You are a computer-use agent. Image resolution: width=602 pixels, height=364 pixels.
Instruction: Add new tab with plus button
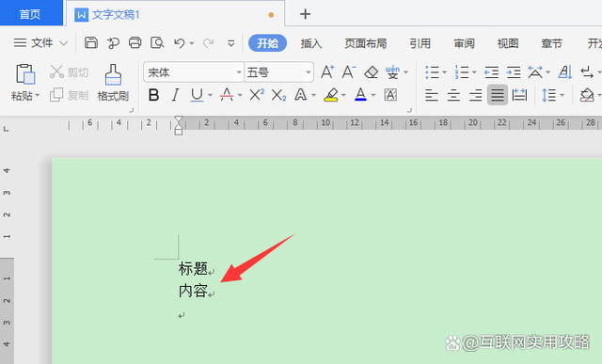tap(305, 14)
